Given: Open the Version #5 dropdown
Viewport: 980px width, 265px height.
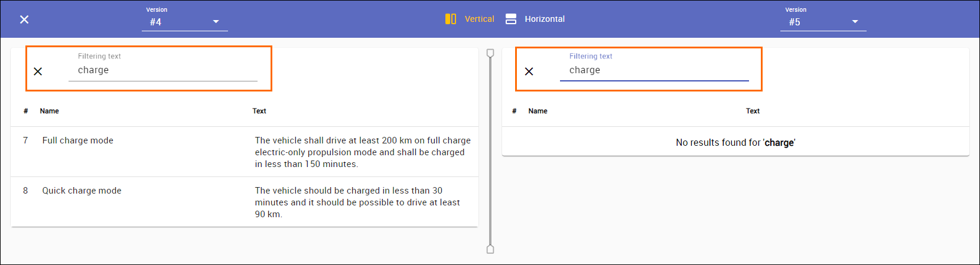Looking at the screenshot, I should tap(815, 22).
